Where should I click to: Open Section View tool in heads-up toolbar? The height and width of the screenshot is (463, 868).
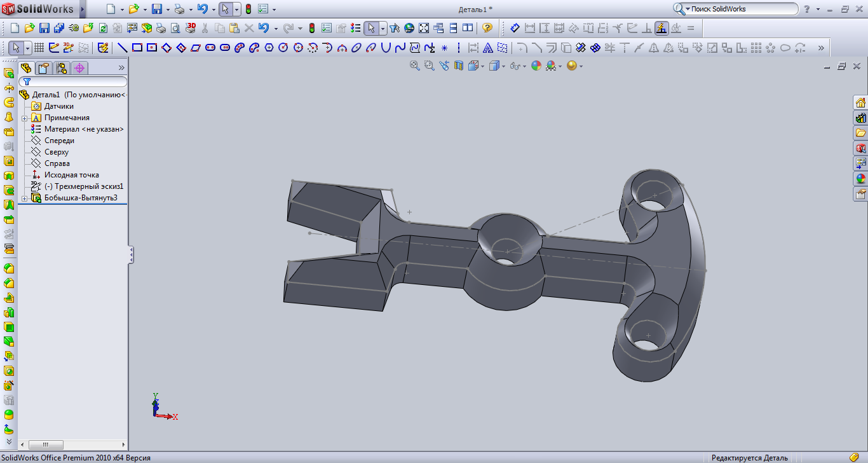click(459, 66)
